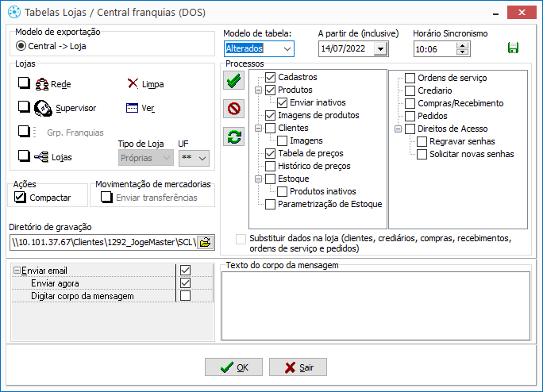Click the Supervisor face icon
The width and height of the screenshot is (543, 392).
point(43,108)
